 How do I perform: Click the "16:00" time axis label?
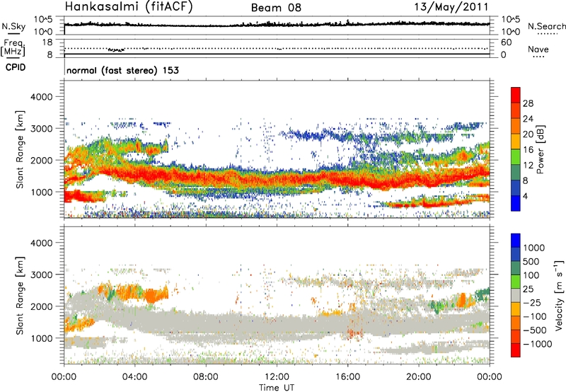[347, 377]
